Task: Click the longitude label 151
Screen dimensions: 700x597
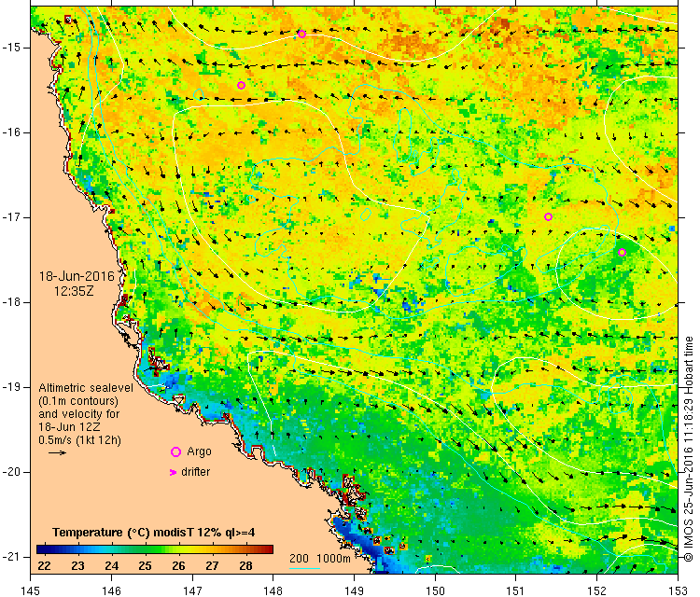Action: (515, 591)
